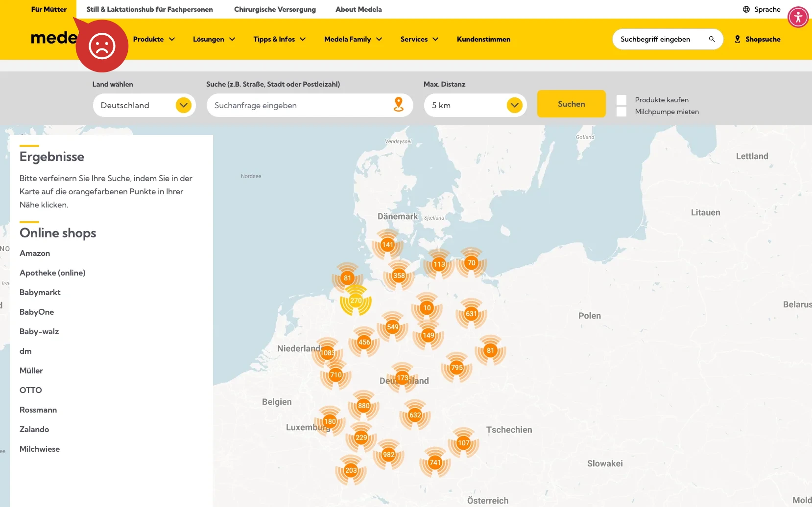Image resolution: width=812 pixels, height=507 pixels.
Task: Check the Produkte kaufen checkbox
Action: click(621, 100)
